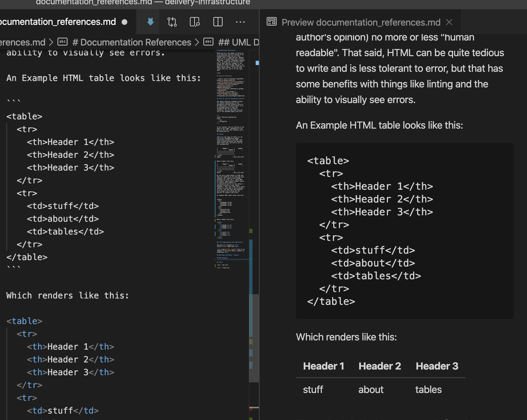Screen dimensions: 527x420
Task: Click '<td>tables</td>' line in the editor
Action: pyautogui.click(x=65, y=232)
